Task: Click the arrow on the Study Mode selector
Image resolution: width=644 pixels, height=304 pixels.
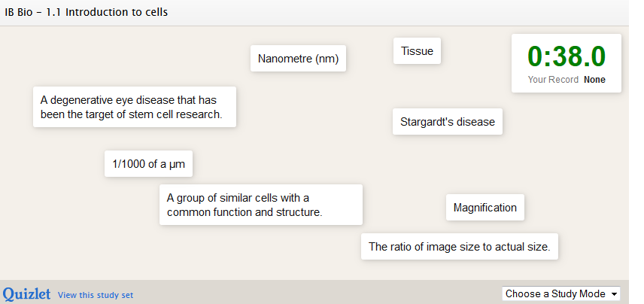Action: [x=615, y=293]
